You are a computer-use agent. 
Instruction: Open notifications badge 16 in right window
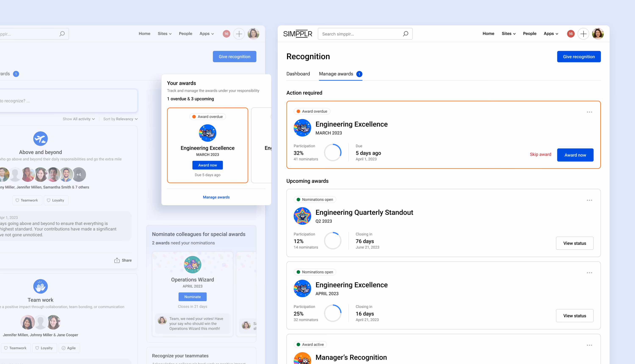coord(570,34)
